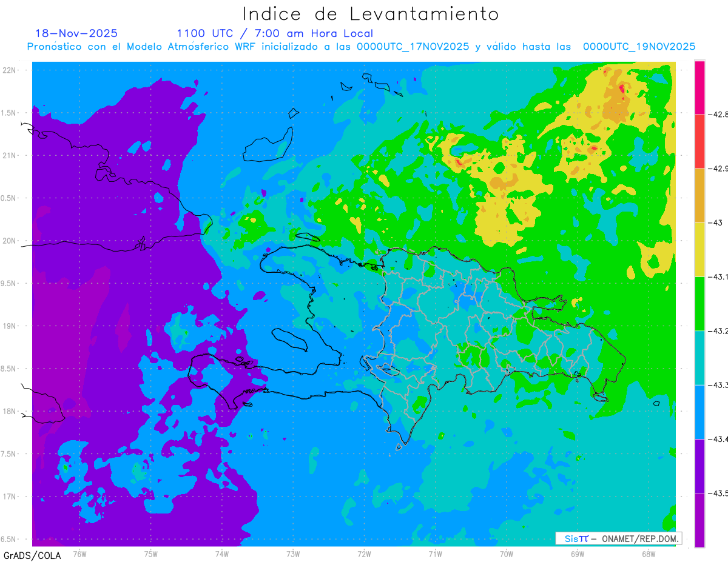The image size is (728, 562).
Task: Click the "74W" longitude label
Action: [x=222, y=554]
